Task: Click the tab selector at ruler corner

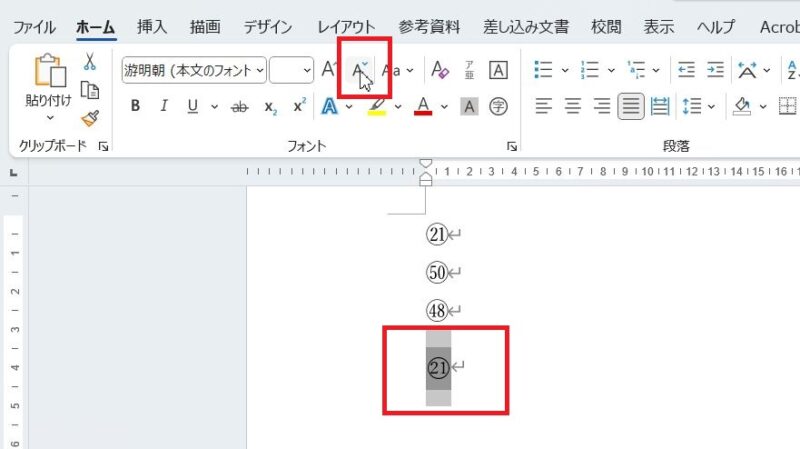Action: (x=14, y=173)
